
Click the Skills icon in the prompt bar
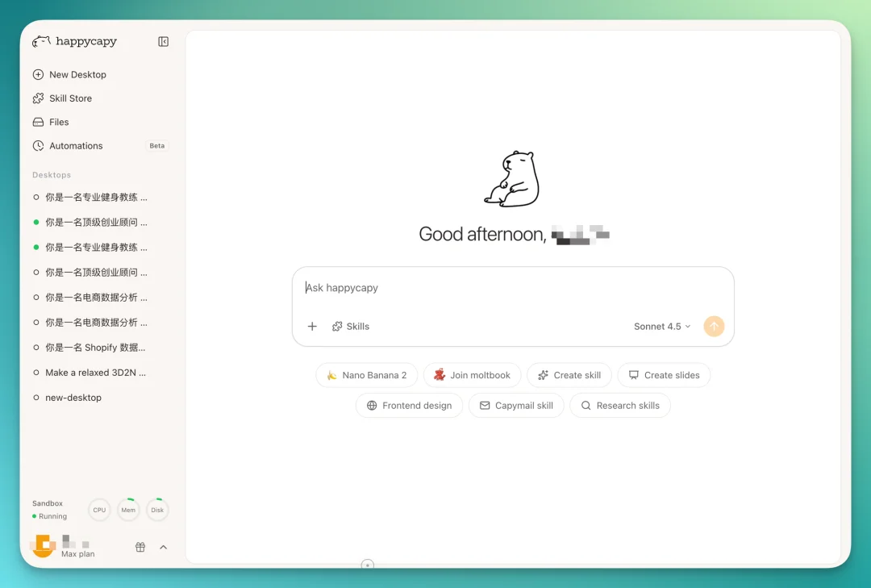[x=338, y=326]
